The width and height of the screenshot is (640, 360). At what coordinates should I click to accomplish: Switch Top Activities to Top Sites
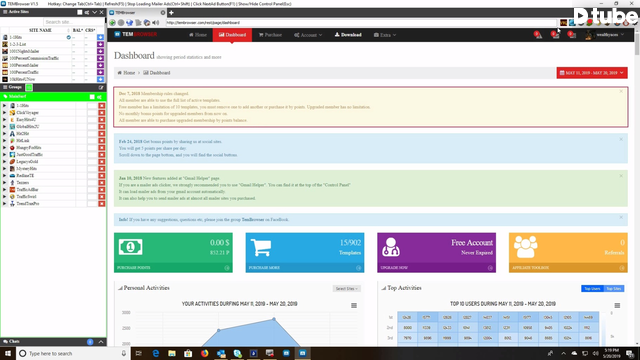pyautogui.click(x=613, y=289)
